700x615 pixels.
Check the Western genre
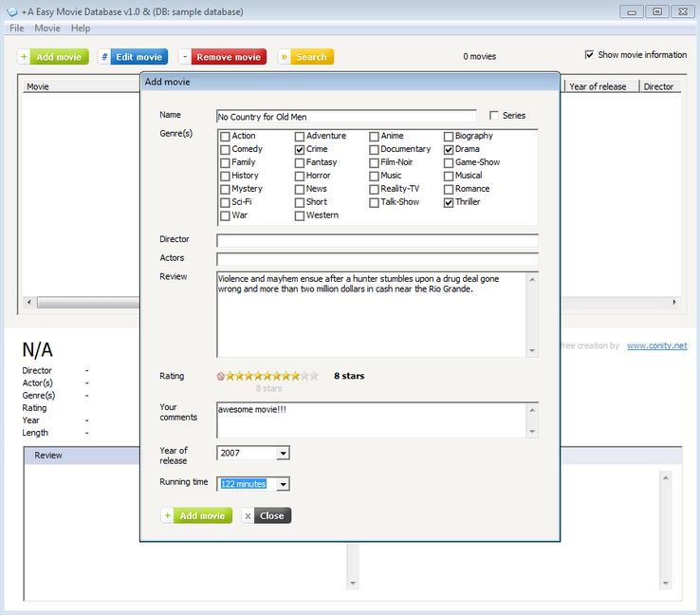pyautogui.click(x=300, y=216)
